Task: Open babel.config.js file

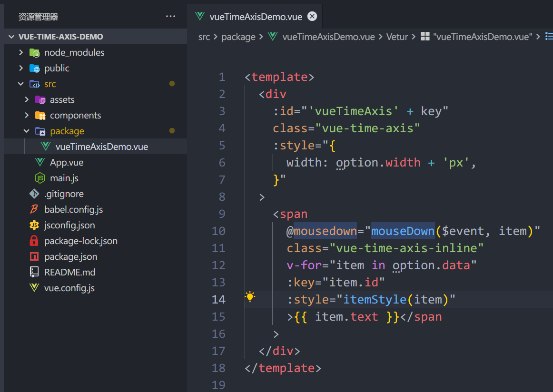Action: pos(96,209)
